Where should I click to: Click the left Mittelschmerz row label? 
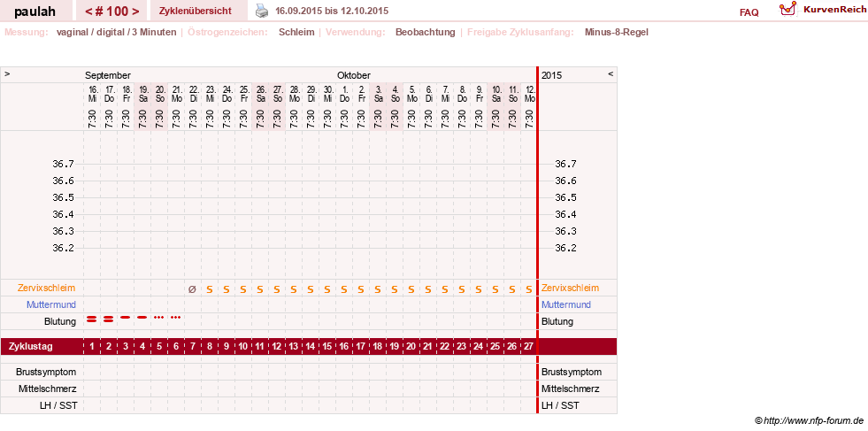point(47,389)
